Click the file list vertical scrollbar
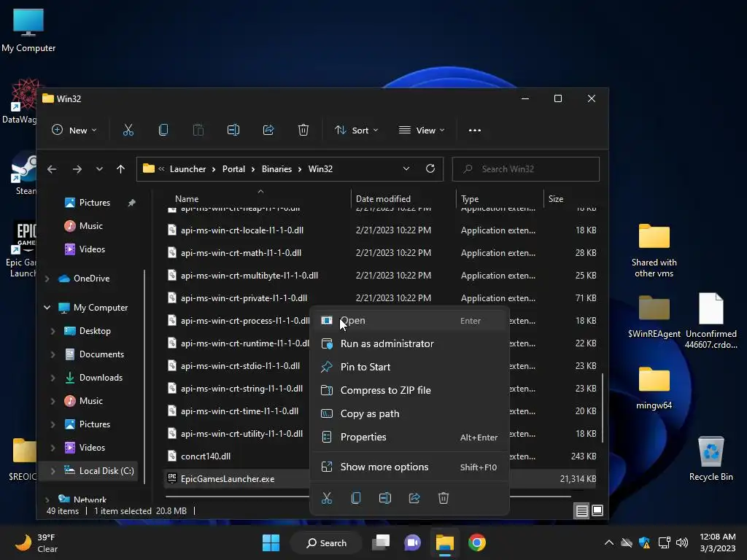The image size is (747, 560). click(603, 407)
